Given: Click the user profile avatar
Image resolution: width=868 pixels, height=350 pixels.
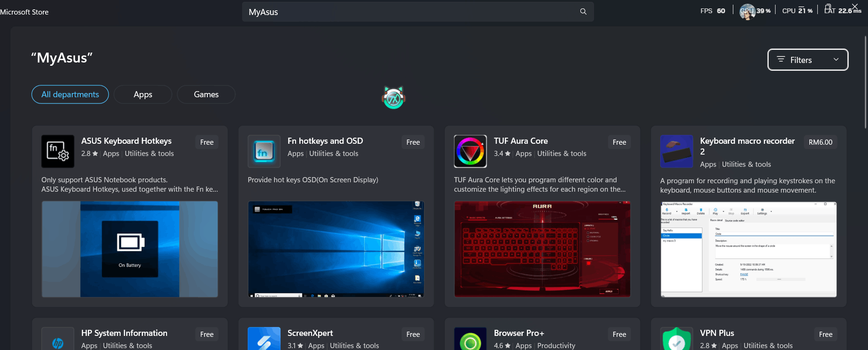Looking at the screenshot, I should coord(747,12).
